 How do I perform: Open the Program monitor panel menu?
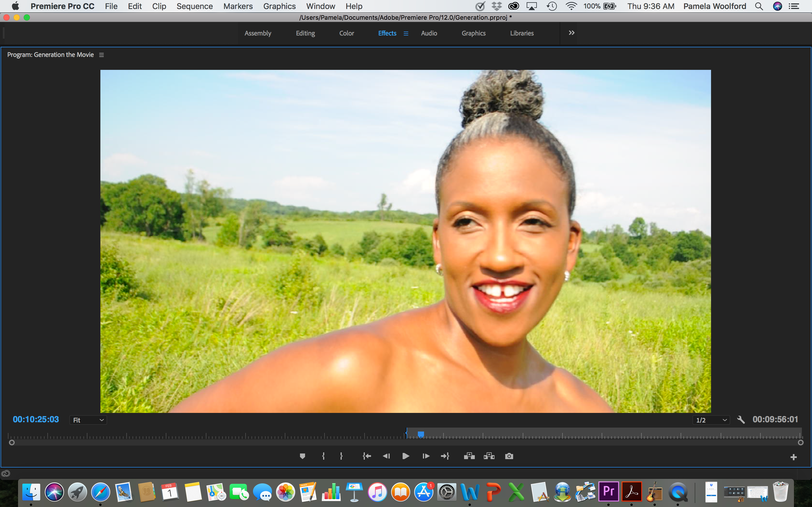click(101, 55)
